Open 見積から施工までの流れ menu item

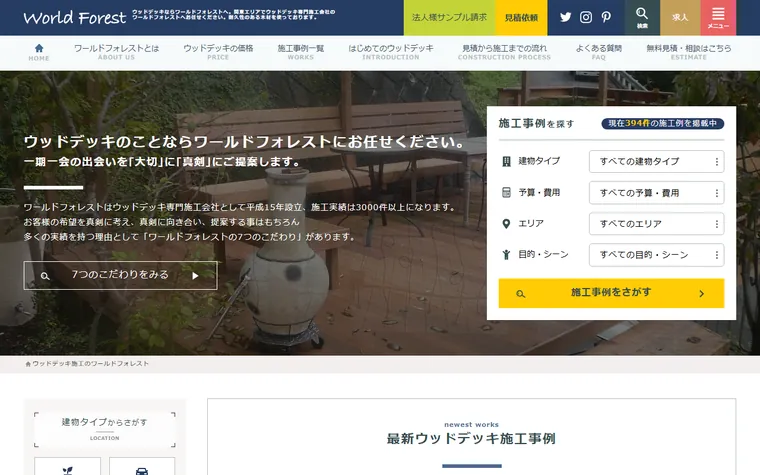(504, 52)
